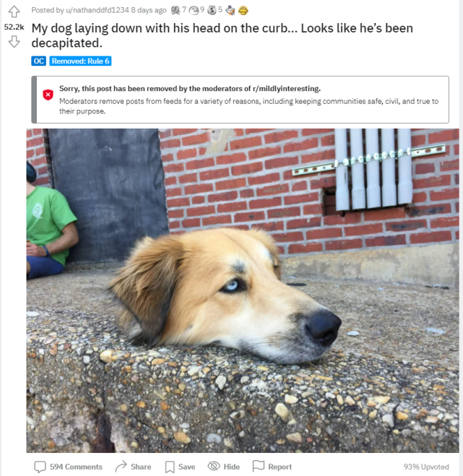463x476 pixels.
Task: Downvote the post with the down arrow
Action: click(x=14, y=42)
